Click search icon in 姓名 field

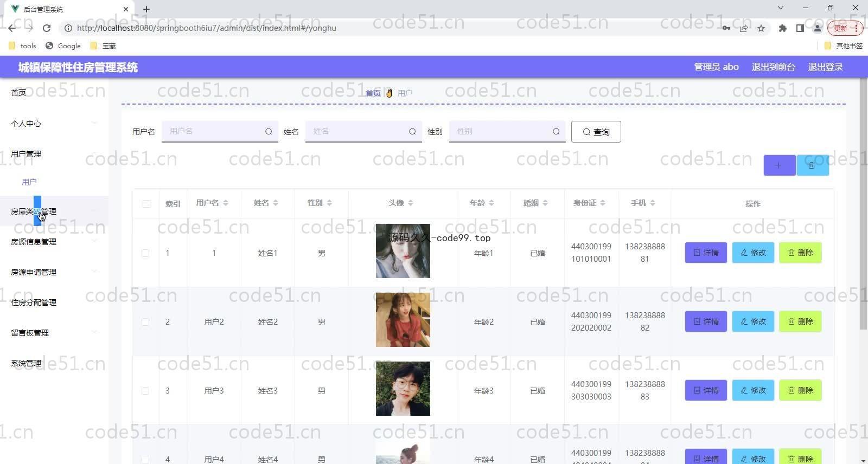click(412, 132)
